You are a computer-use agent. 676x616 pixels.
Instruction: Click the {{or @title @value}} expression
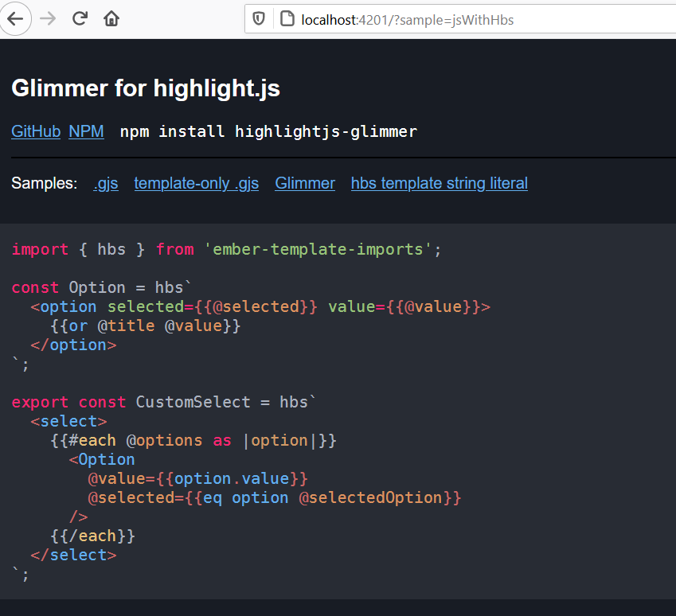click(x=145, y=326)
